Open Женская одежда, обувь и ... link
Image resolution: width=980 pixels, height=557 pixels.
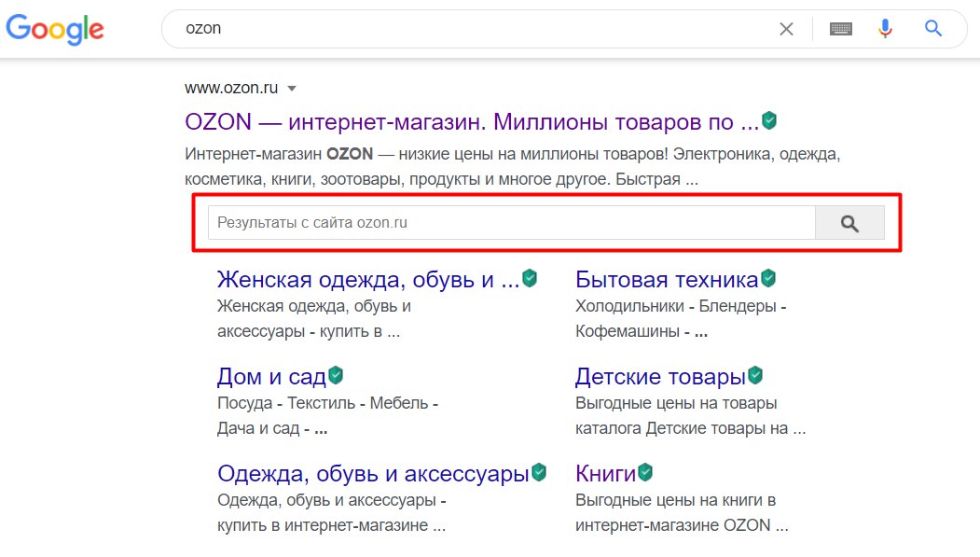368,280
